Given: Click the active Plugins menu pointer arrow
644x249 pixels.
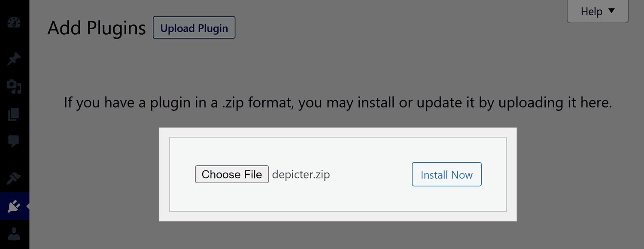Looking at the screenshot, I should [27, 206].
